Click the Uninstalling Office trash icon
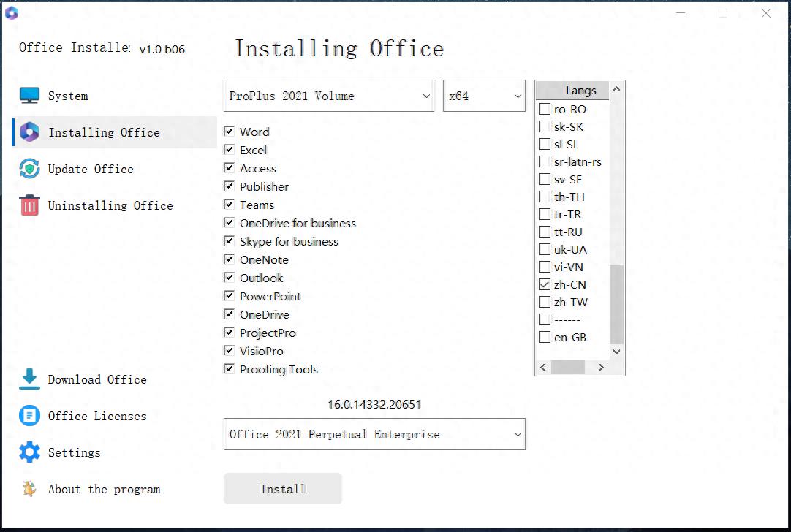 pyautogui.click(x=29, y=205)
